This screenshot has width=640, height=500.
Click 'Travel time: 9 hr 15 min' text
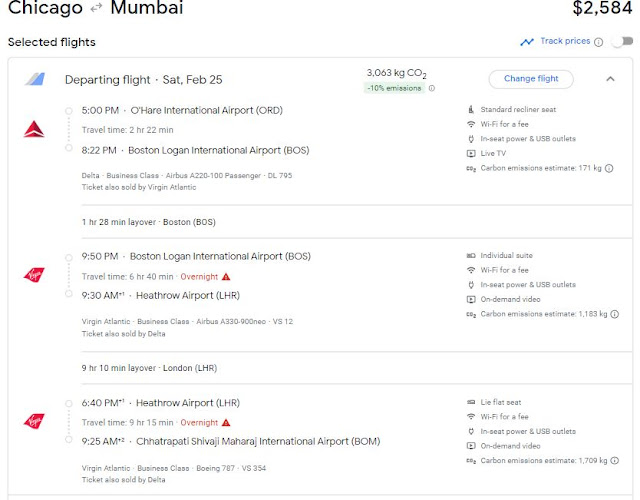click(x=127, y=422)
